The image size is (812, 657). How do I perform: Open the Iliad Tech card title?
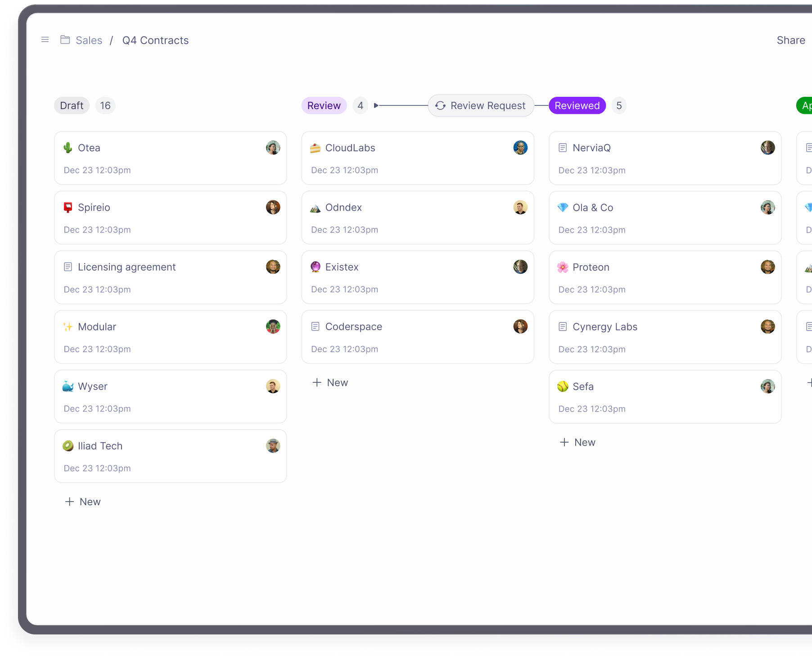pyautogui.click(x=100, y=446)
